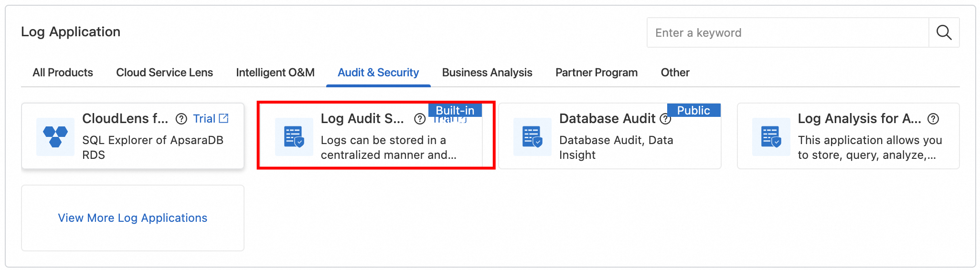Open help icon beside Log Audit Service
980x270 pixels.
click(420, 119)
